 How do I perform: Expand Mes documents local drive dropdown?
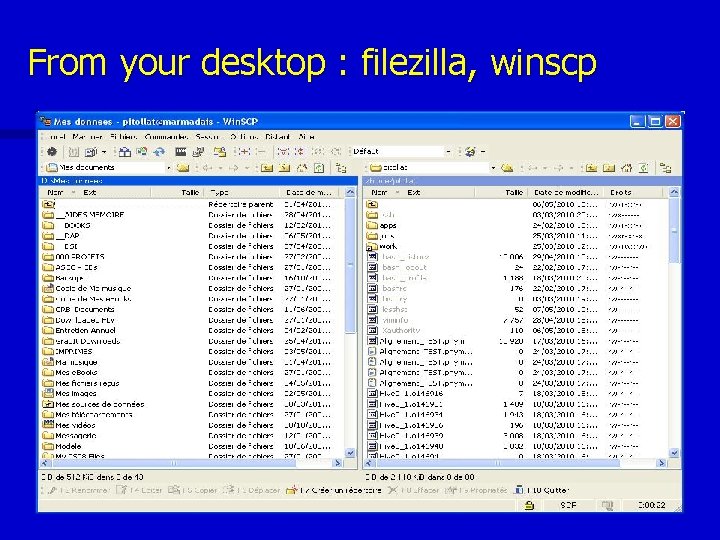click(x=169, y=168)
